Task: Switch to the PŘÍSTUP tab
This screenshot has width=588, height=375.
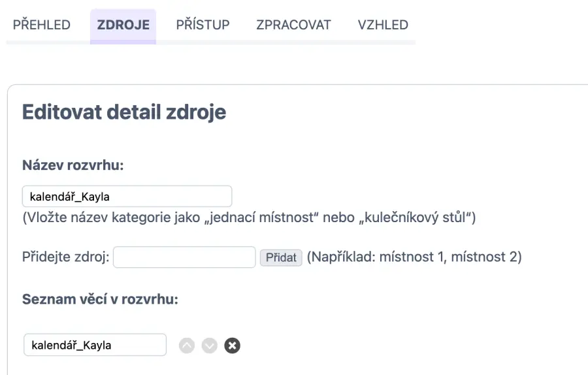Action: click(x=203, y=25)
